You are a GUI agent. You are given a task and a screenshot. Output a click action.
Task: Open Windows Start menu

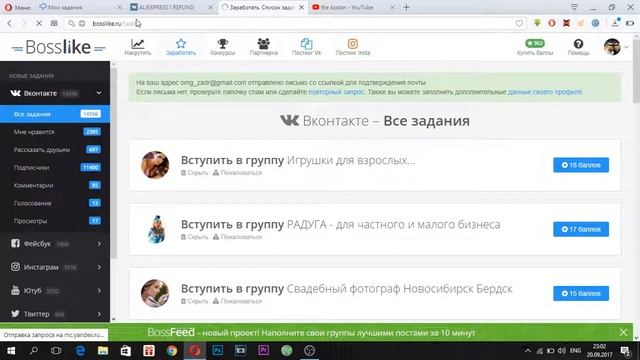11,351
